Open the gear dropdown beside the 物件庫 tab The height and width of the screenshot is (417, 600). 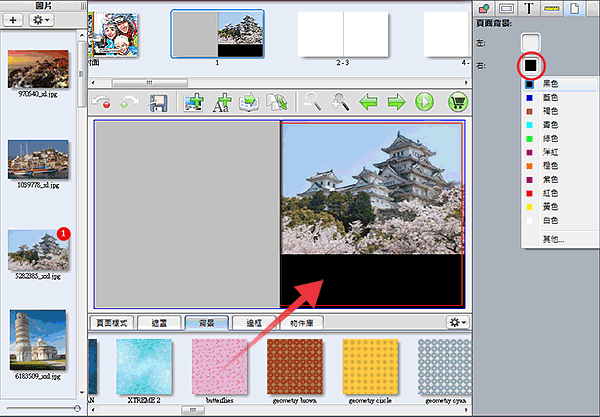click(x=458, y=323)
